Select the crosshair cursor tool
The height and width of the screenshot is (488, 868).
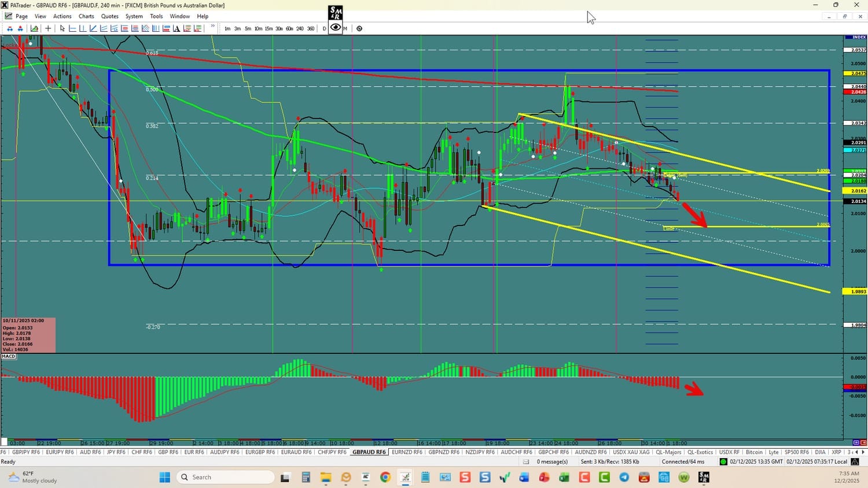(x=48, y=28)
